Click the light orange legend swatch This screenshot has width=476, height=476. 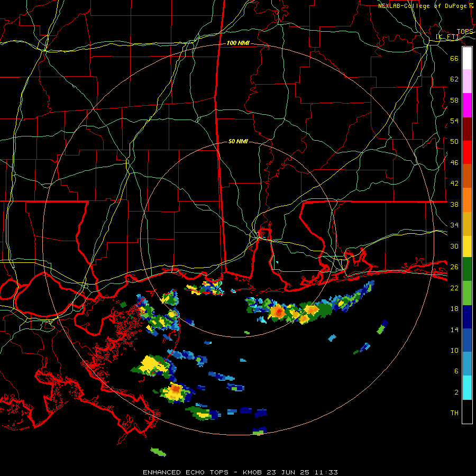(467, 200)
